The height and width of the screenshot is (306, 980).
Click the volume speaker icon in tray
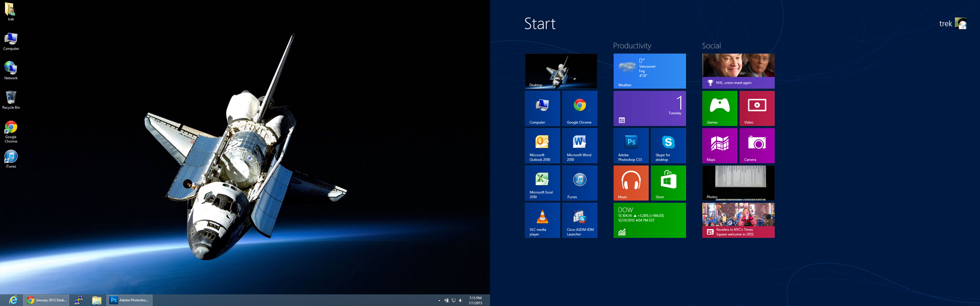[x=461, y=301]
